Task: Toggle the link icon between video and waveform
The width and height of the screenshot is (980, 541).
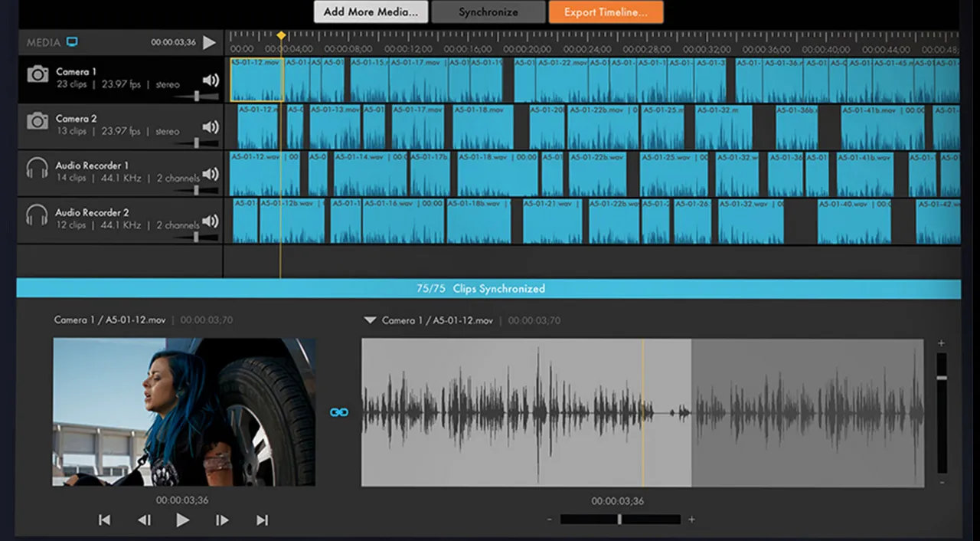Action: coord(338,412)
